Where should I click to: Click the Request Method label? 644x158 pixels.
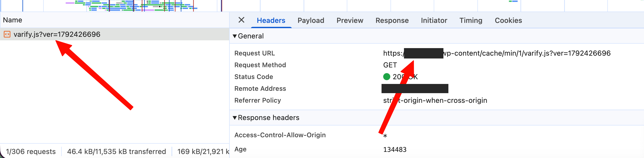[260, 65]
